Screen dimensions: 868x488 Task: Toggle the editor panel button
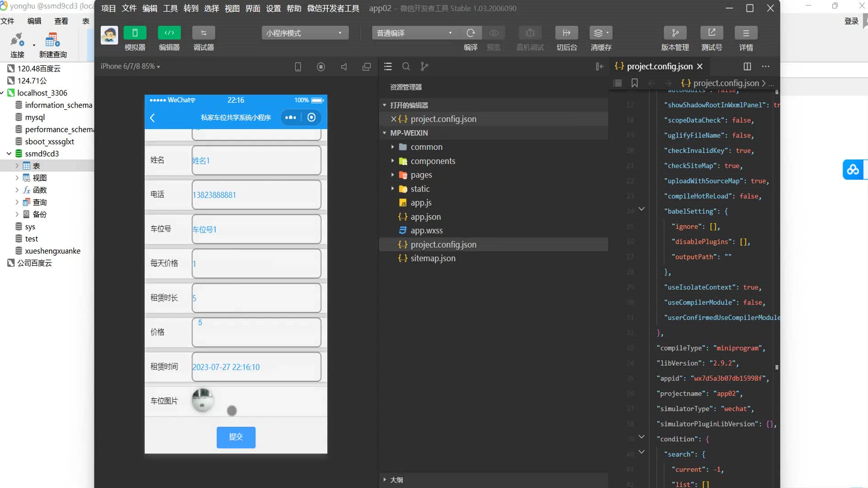[169, 33]
